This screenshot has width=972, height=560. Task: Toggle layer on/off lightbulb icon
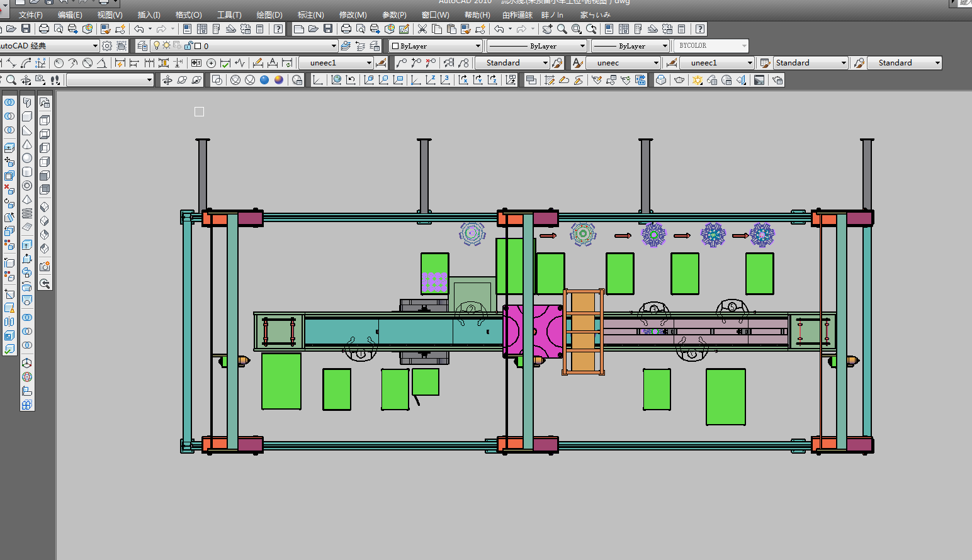(157, 46)
